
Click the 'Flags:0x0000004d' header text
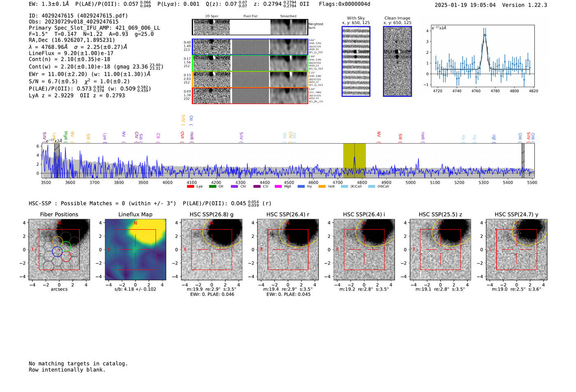pyautogui.click(x=344, y=4)
